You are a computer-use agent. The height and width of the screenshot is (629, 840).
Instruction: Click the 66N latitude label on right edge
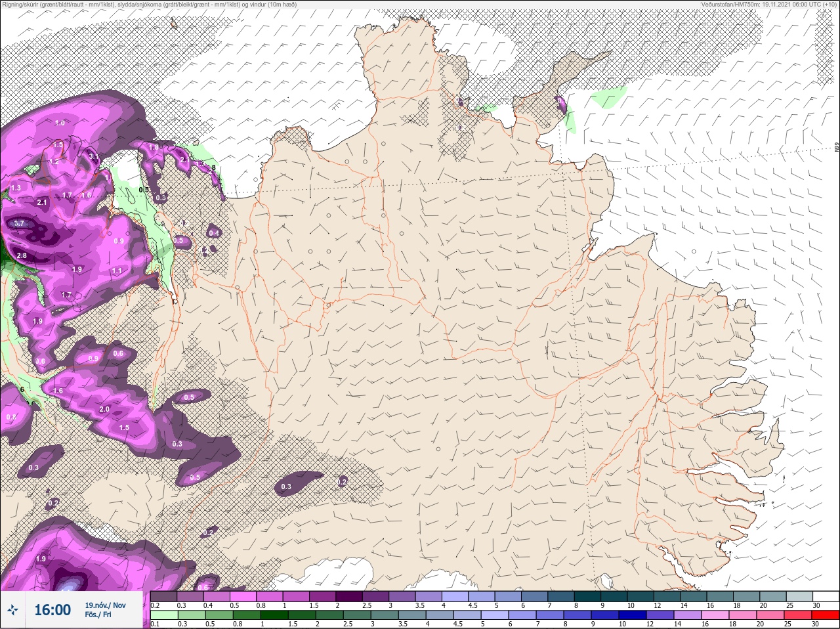pyautogui.click(x=837, y=148)
